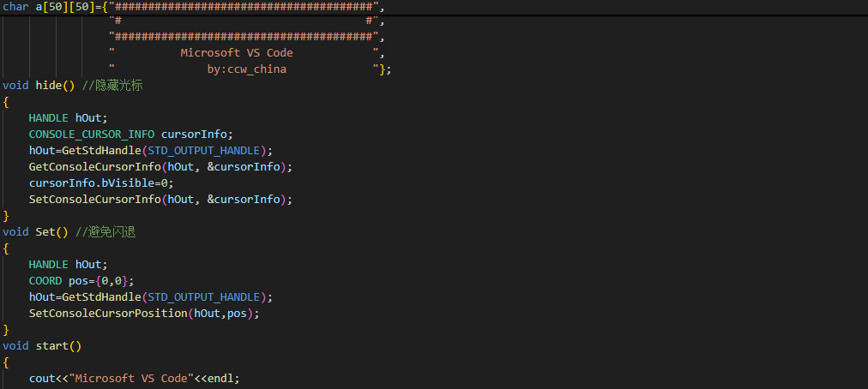Click opening brace below void hide()
This screenshot has height=389, width=868.
[6, 102]
